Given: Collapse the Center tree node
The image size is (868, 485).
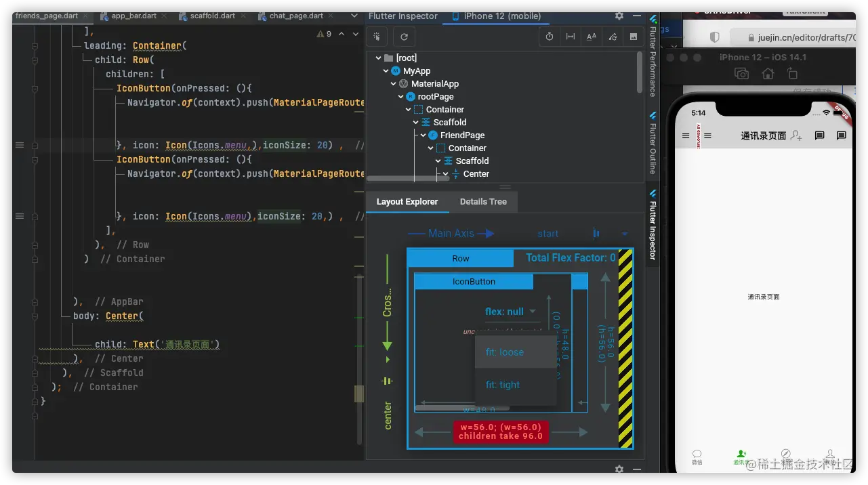Looking at the screenshot, I should pos(445,174).
